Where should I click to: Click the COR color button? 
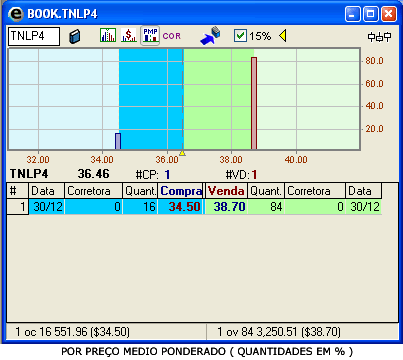click(172, 36)
